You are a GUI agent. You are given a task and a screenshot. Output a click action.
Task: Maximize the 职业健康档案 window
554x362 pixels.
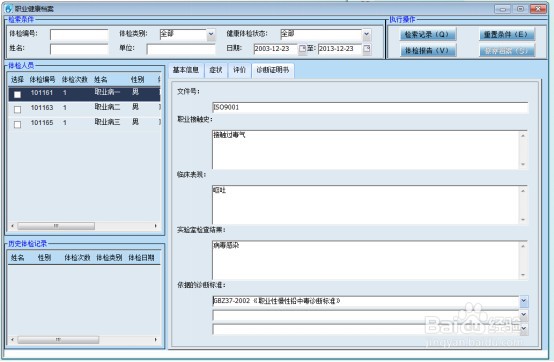[x=520, y=8]
